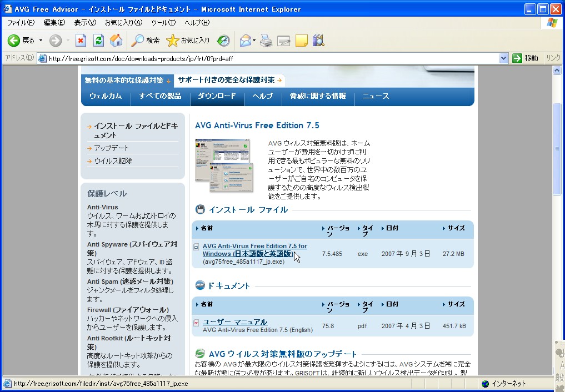The image size is (565, 392).
Task: Click the 7.5.485 version cell
Action: point(332,254)
